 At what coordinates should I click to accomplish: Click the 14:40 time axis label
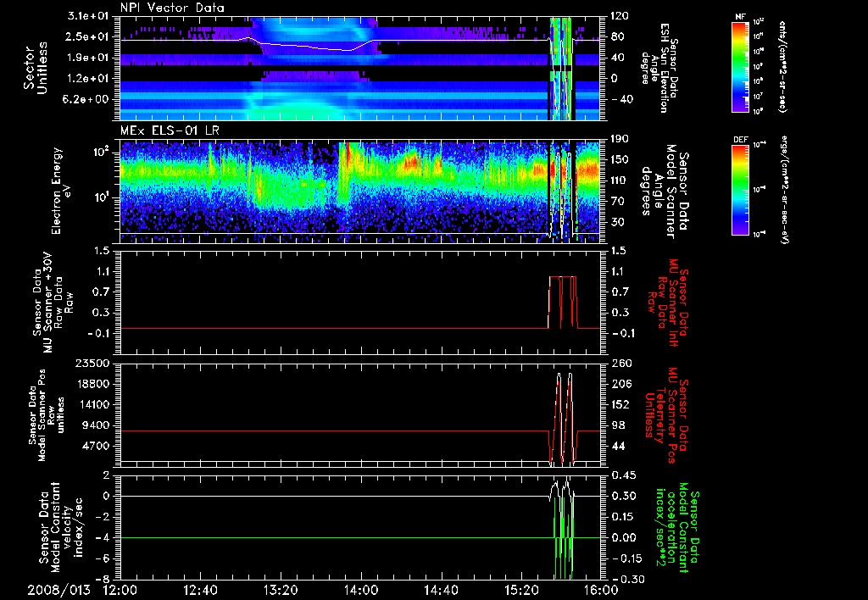pyautogui.click(x=441, y=590)
